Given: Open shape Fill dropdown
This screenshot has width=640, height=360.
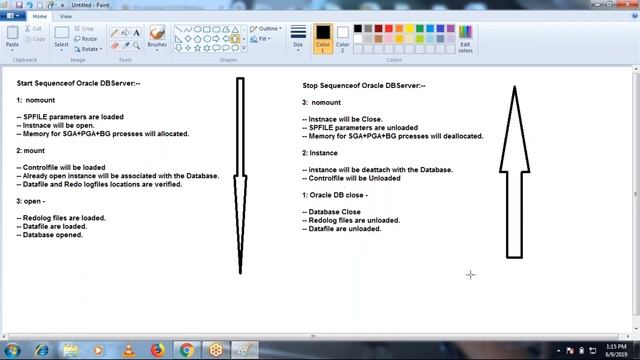Looking at the screenshot, I should coord(260,39).
